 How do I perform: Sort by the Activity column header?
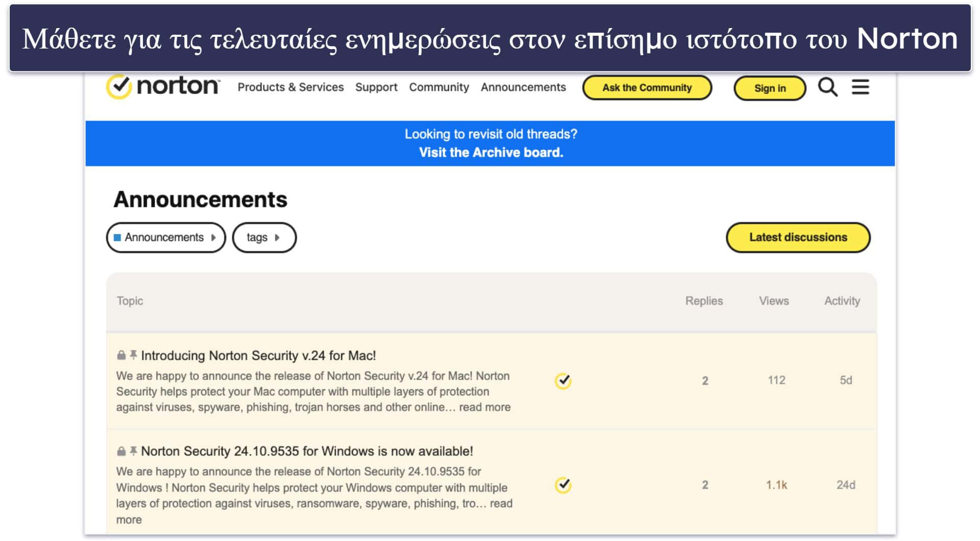[842, 301]
